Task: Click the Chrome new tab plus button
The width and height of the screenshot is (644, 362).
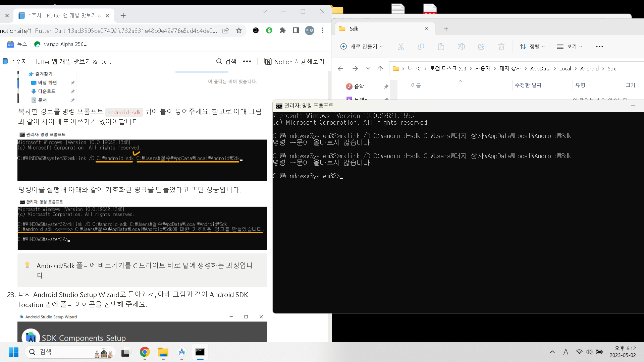Action: 123,16
